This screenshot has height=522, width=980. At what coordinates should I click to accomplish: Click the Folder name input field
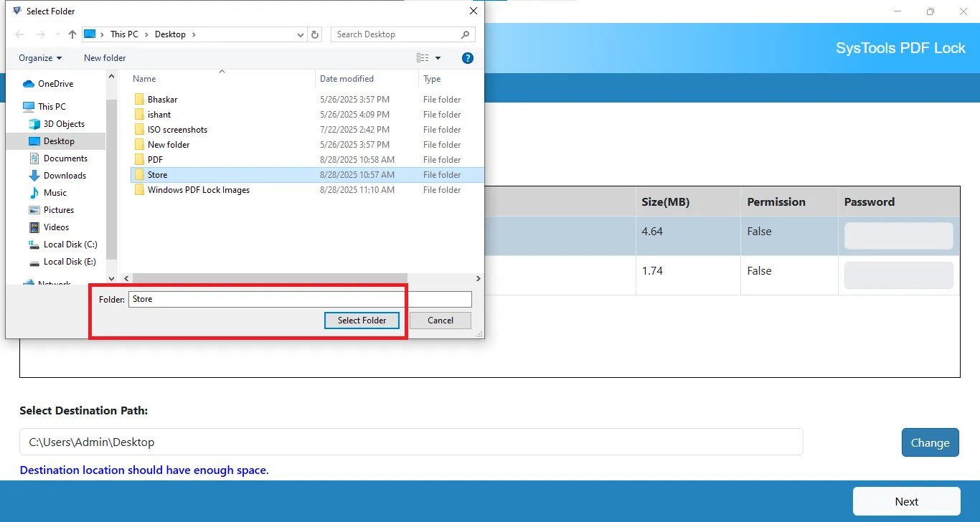(x=300, y=299)
